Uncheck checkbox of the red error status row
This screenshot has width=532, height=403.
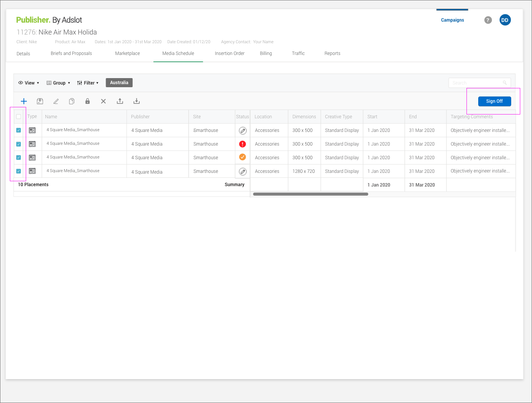click(19, 144)
